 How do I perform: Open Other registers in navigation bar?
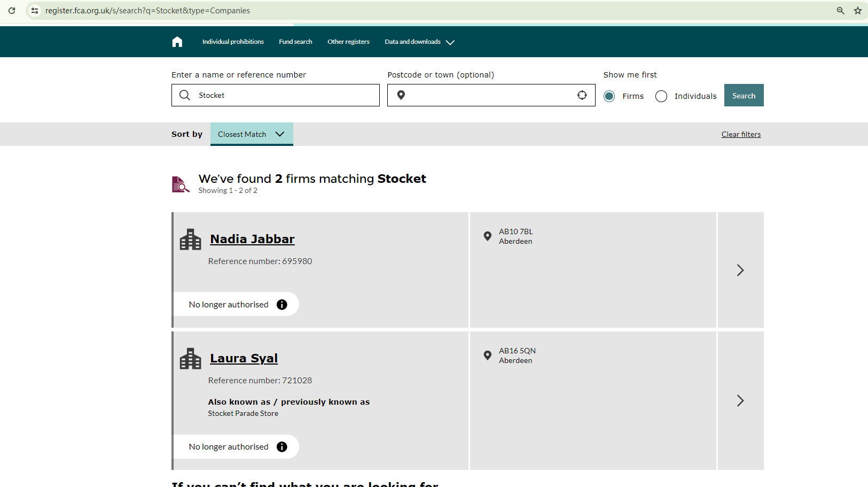(348, 42)
